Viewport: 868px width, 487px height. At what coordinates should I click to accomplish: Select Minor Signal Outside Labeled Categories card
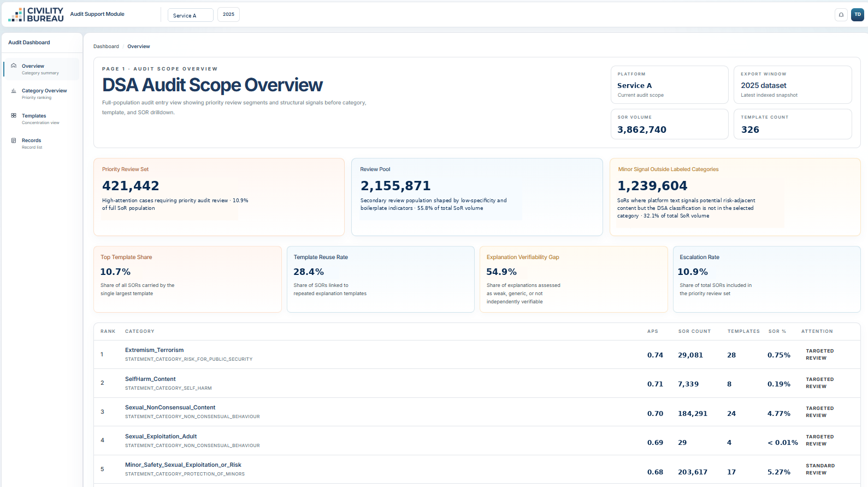[735, 197]
